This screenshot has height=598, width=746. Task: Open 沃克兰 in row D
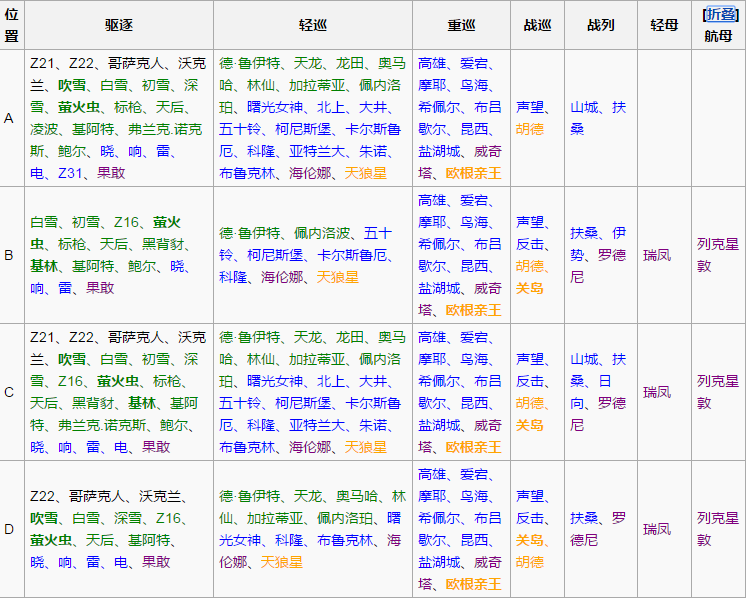point(160,496)
